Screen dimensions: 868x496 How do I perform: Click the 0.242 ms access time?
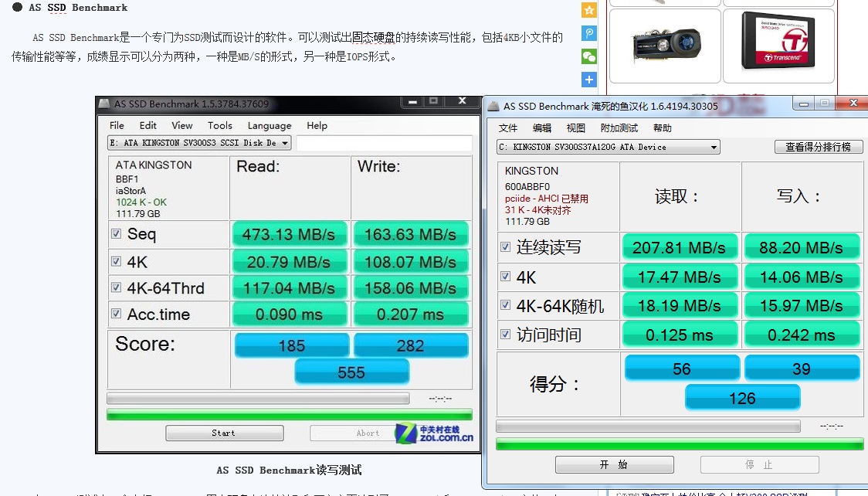[x=802, y=335]
